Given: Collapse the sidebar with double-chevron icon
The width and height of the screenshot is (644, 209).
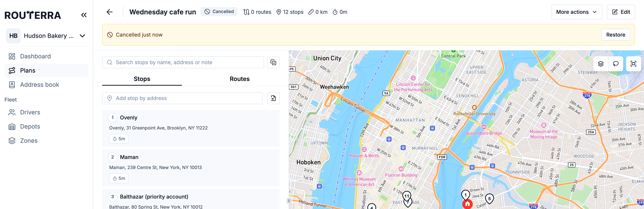Looking at the screenshot, I should [84, 15].
